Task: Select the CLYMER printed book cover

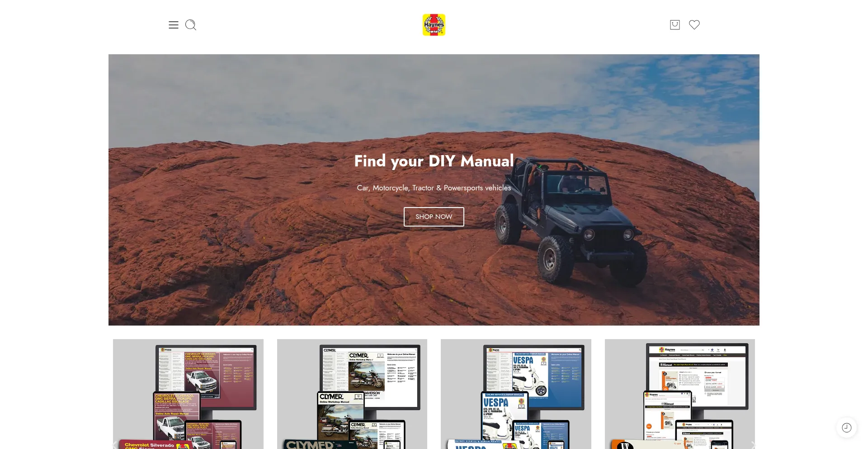Action: (312, 444)
